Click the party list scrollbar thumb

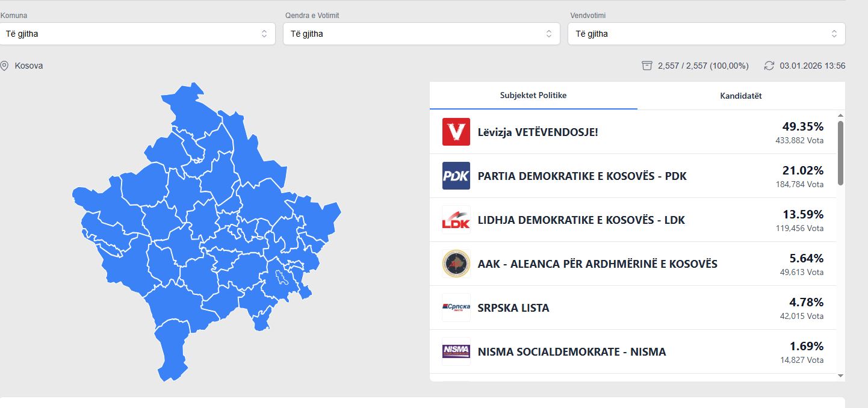point(840,152)
